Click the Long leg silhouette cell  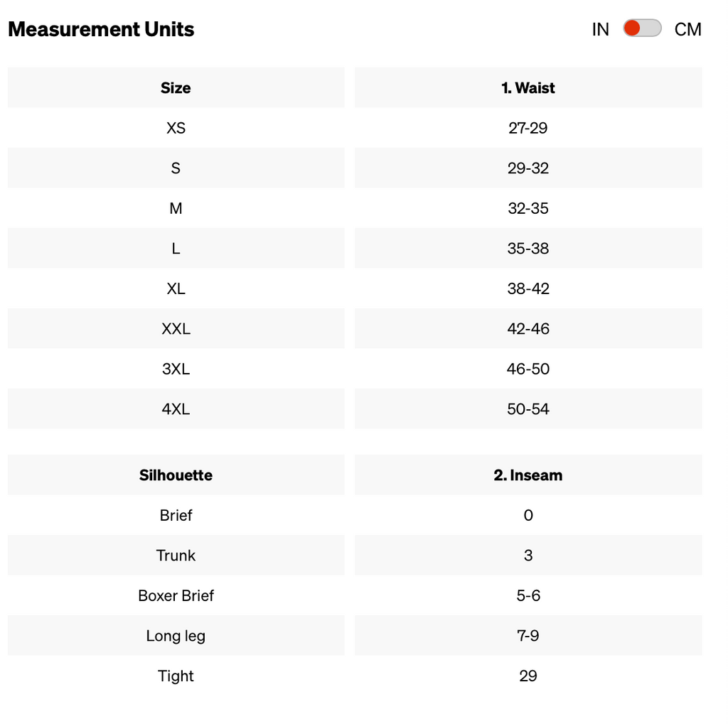point(176,636)
